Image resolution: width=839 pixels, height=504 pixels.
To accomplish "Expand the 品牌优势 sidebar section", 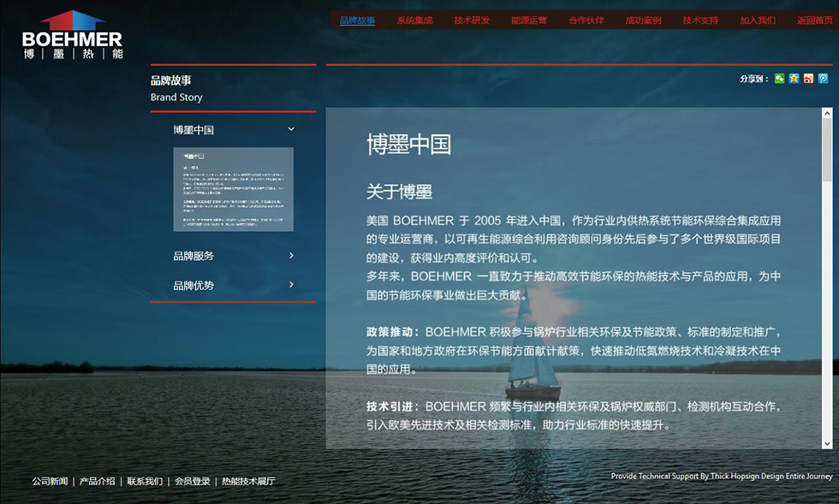I will click(291, 285).
